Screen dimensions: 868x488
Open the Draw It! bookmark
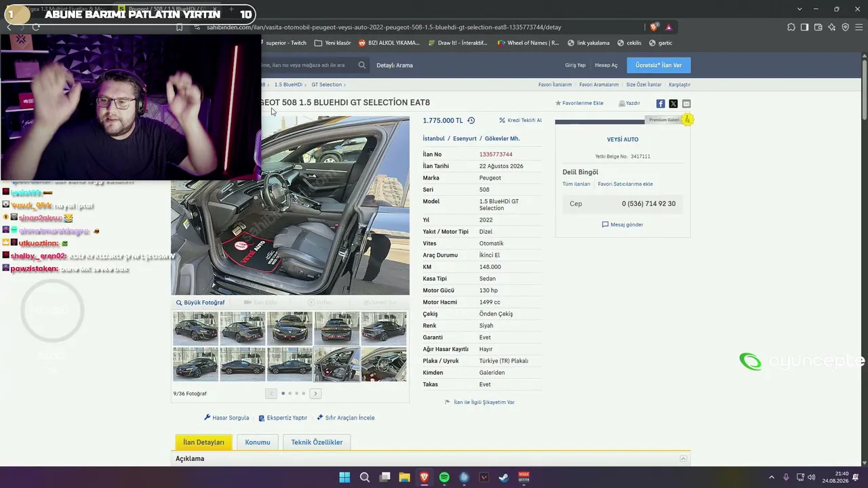click(458, 43)
